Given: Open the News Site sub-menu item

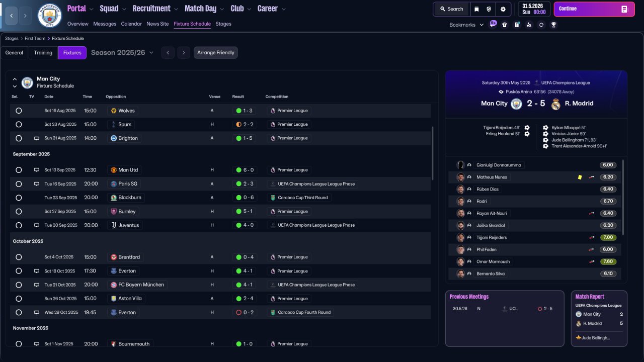Looking at the screenshot, I should [x=157, y=24].
